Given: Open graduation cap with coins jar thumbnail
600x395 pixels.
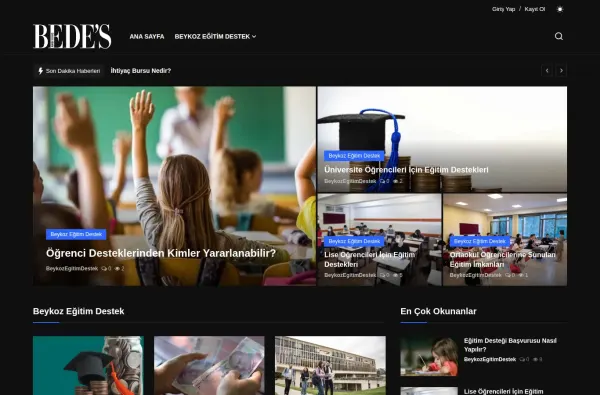Looking at the screenshot, I should coord(88,366).
